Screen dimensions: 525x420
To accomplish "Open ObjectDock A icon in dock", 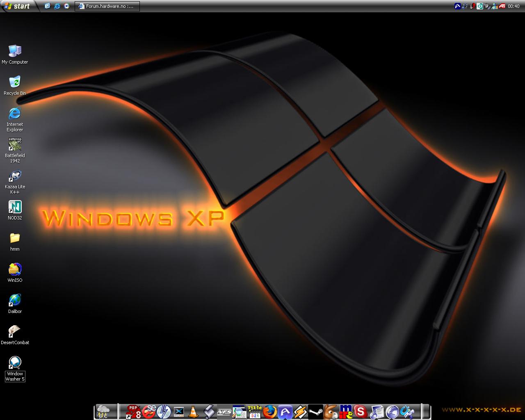I will (x=285, y=411).
